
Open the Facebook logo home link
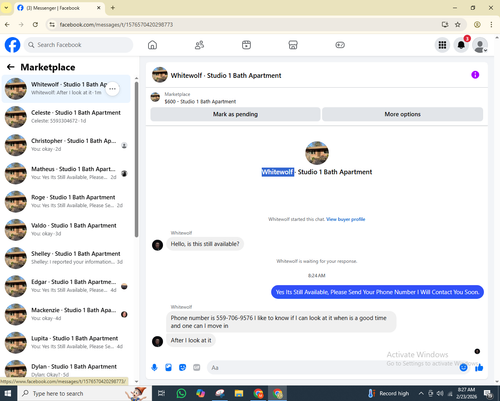pos(12,45)
